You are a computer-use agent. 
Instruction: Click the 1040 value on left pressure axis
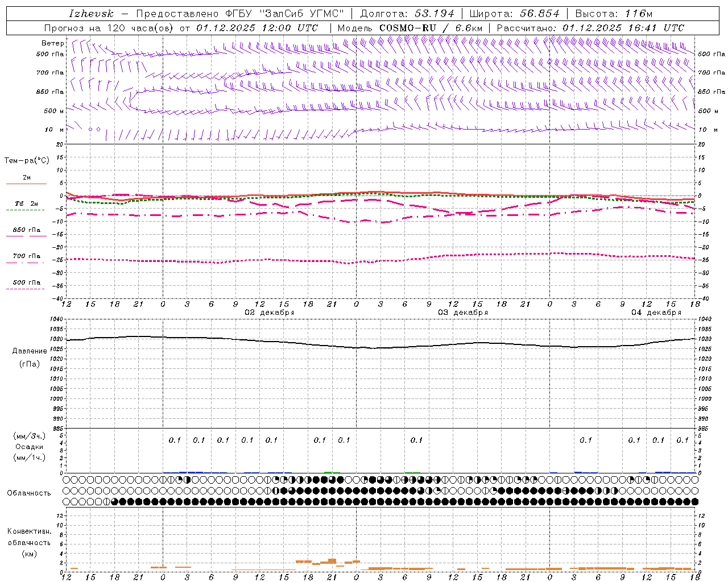tap(56, 319)
